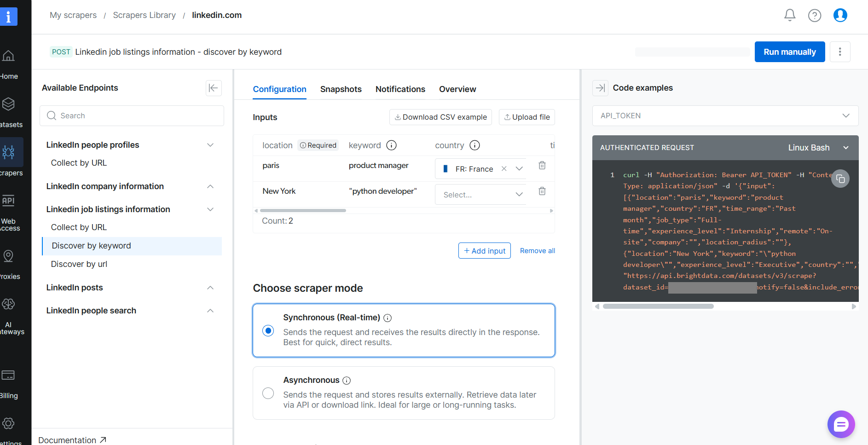Image resolution: width=868 pixels, height=445 pixels.
Task: Change Linux Bash language dropdown
Action: pyautogui.click(x=818, y=148)
